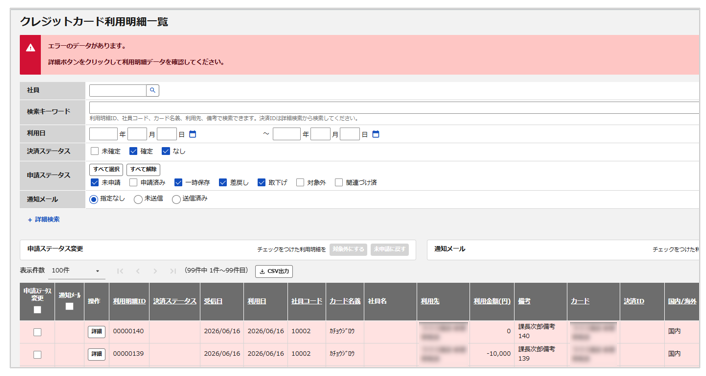This screenshot has height=376, width=706.
Task: Sort by カード column header
Action: [x=580, y=301]
